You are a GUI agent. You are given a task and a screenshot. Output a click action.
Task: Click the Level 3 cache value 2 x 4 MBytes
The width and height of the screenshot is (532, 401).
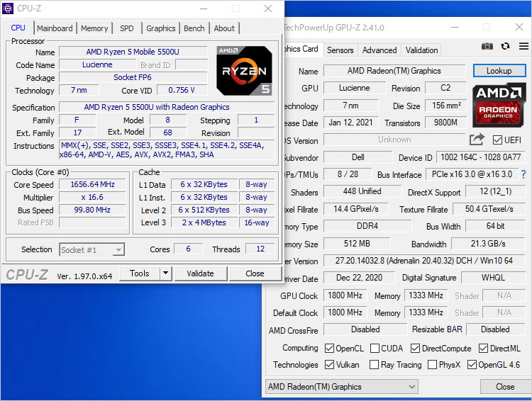click(204, 222)
